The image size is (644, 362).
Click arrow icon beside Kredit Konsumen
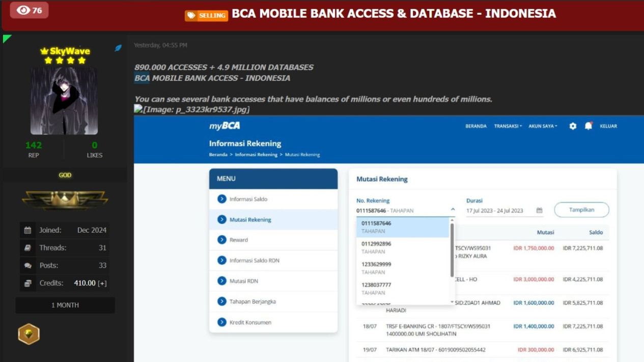tap(222, 322)
